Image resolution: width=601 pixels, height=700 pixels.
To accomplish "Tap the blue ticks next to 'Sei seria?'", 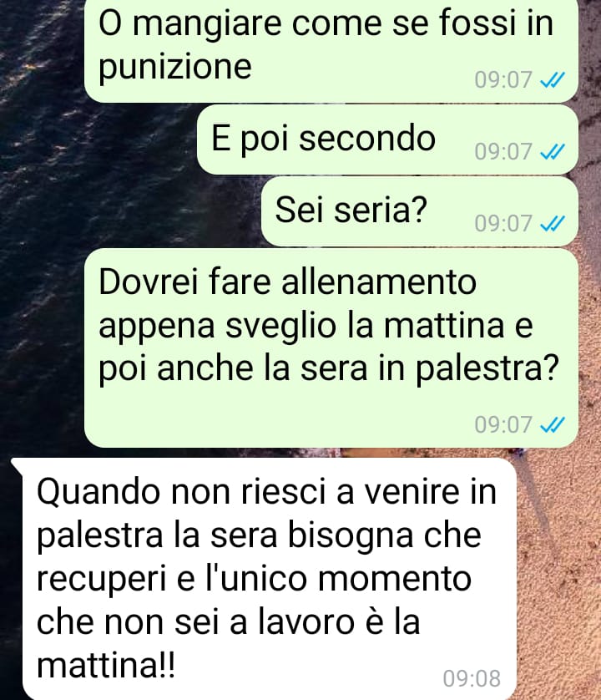I will pos(553,223).
